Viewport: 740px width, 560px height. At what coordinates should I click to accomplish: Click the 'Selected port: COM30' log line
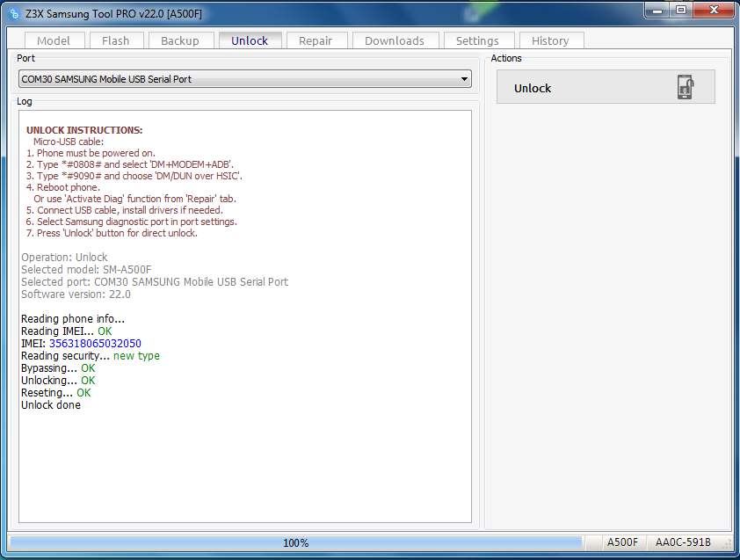tap(155, 282)
